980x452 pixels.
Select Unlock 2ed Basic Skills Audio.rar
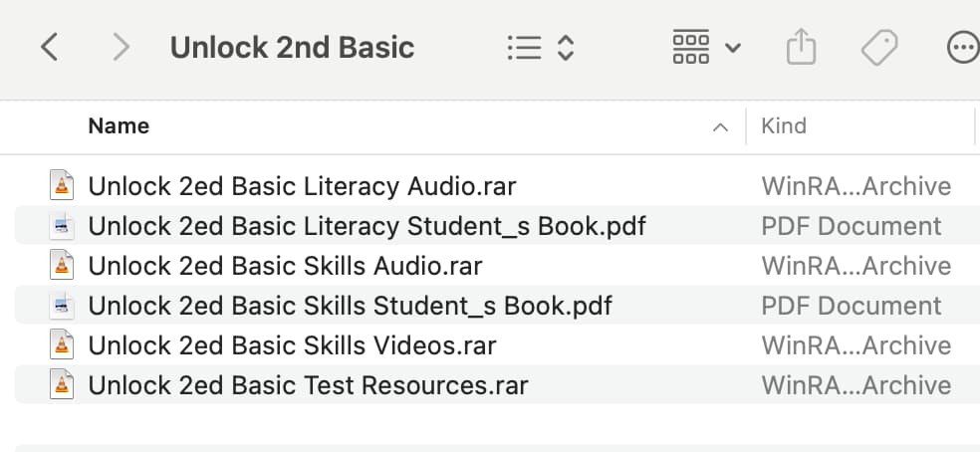[497, 266]
